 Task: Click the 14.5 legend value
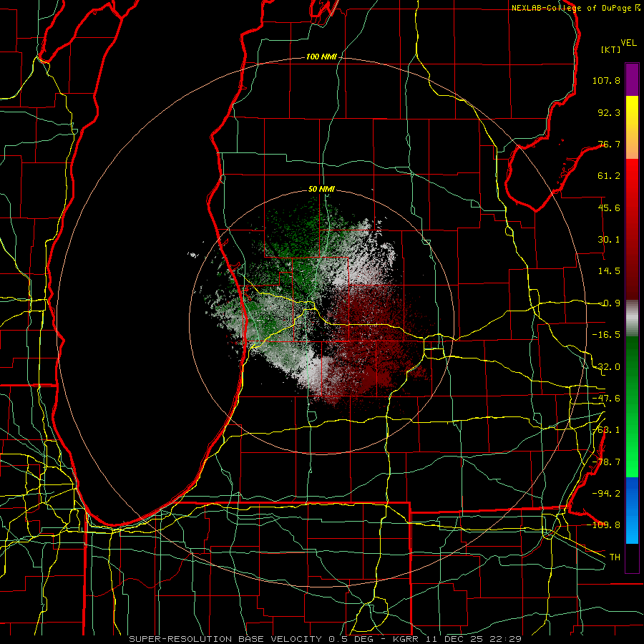point(609,271)
